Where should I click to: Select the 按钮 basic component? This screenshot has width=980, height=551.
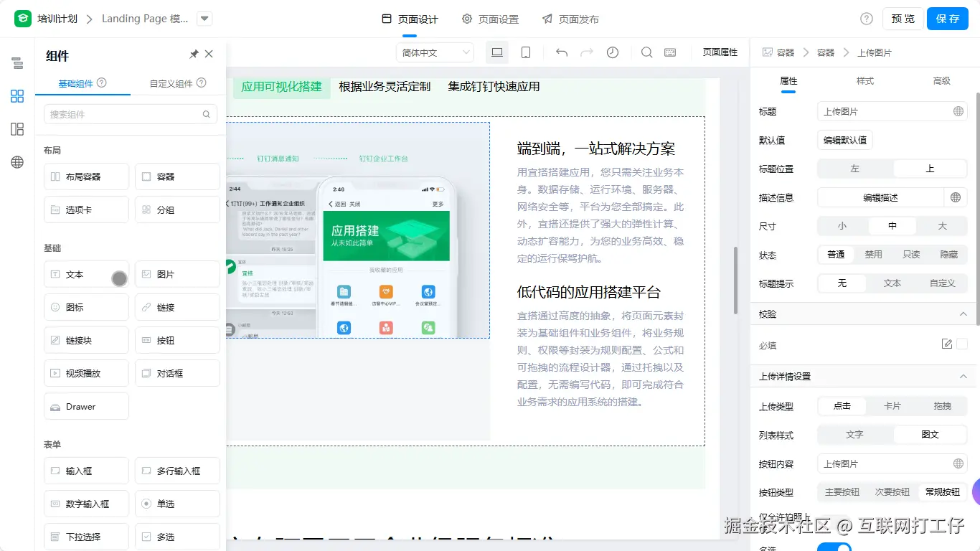pyautogui.click(x=177, y=340)
